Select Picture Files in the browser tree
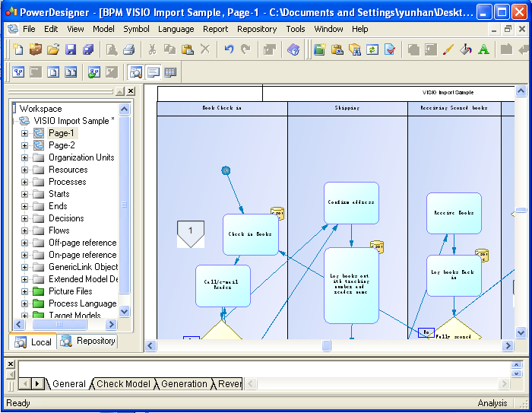Viewport: 532px width, 413px height. 70,291
